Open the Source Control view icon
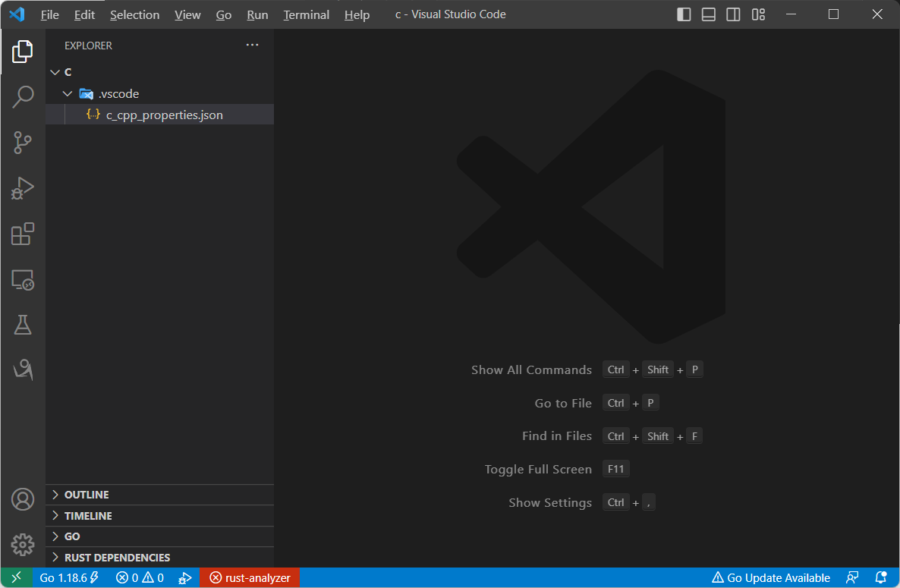Screen dimensions: 900x588 point(22,143)
